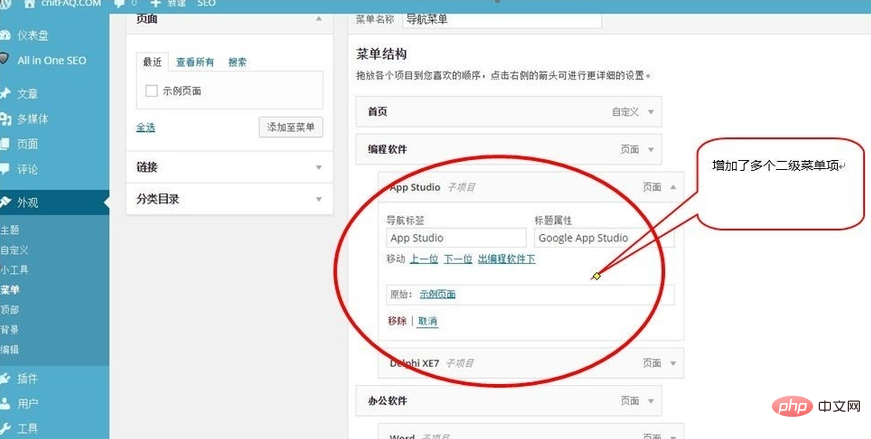Click the 导航标签 App Studio input
The height and width of the screenshot is (439, 871).
456,238
